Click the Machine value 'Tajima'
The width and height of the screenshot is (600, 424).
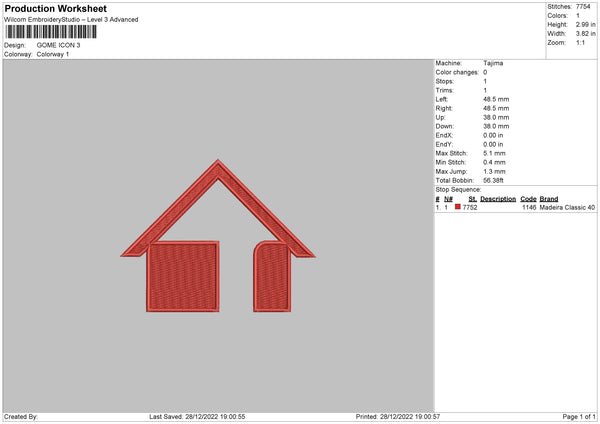tap(493, 63)
